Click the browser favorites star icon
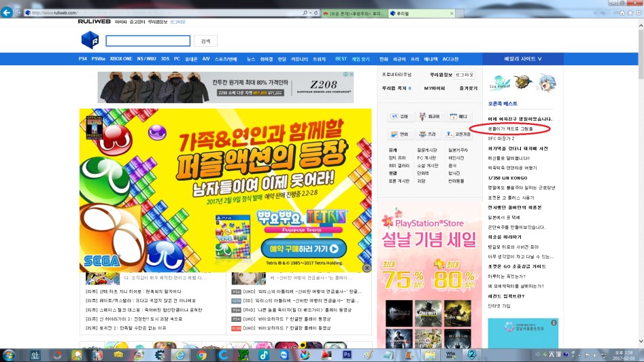644x362 pixels. tap(630, 13)
